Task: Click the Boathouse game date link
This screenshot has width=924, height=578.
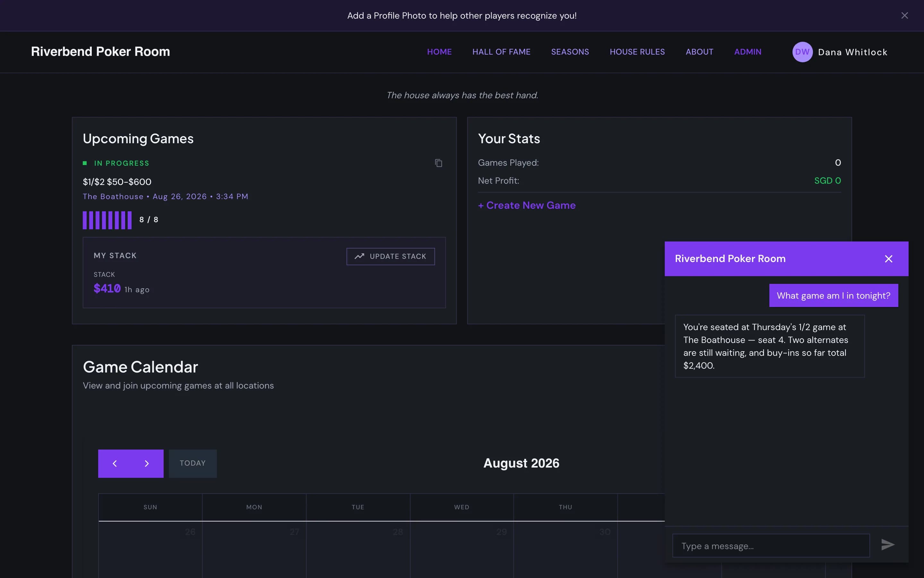Action: [165, 197]
